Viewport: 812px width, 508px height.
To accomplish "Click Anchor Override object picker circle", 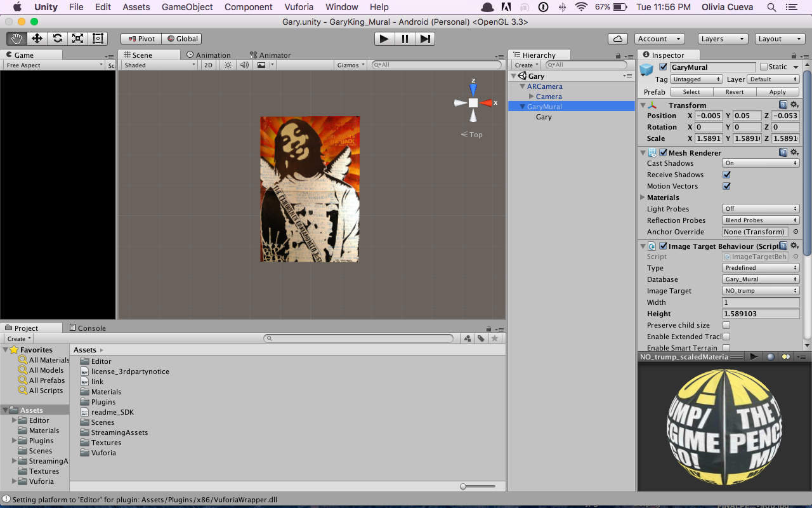I will (x=796, y=232).
